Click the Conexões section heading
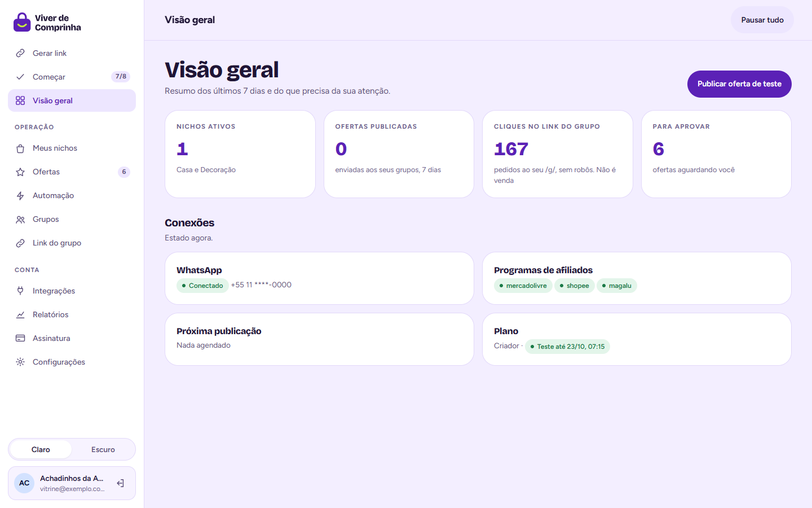Image resolution: width=812 pixels, height=508 pixels. (x=189, y=223)
